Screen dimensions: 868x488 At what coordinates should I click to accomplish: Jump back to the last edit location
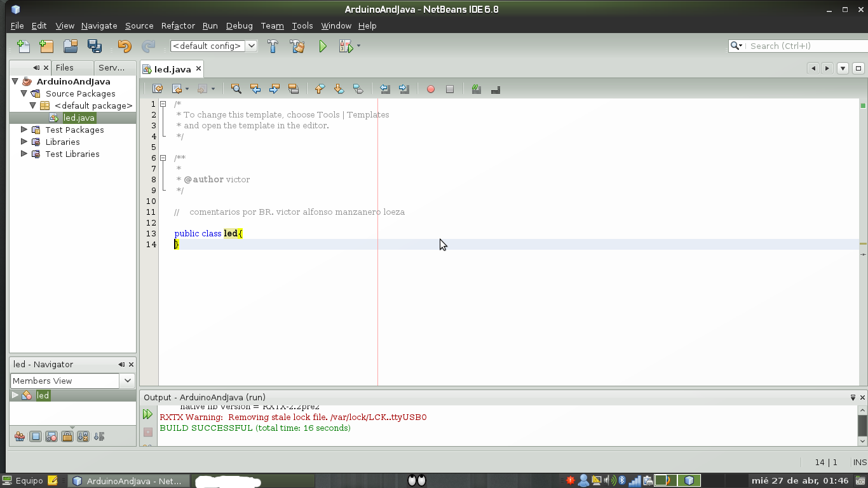coord(157,89)
